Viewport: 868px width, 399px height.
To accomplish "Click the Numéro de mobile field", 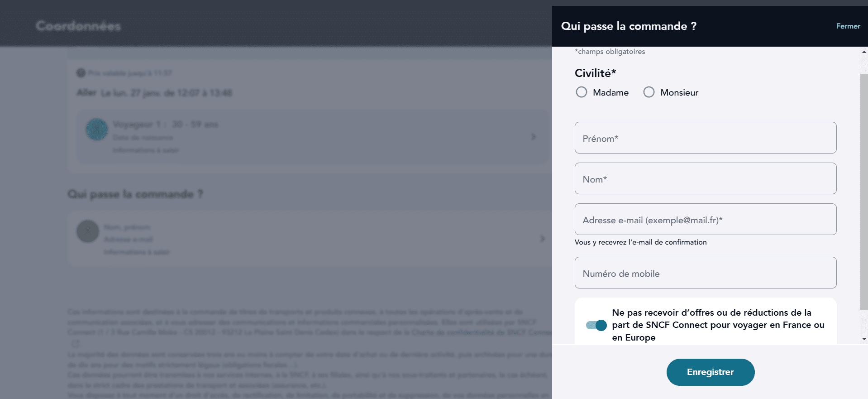I will click(705, 273).
